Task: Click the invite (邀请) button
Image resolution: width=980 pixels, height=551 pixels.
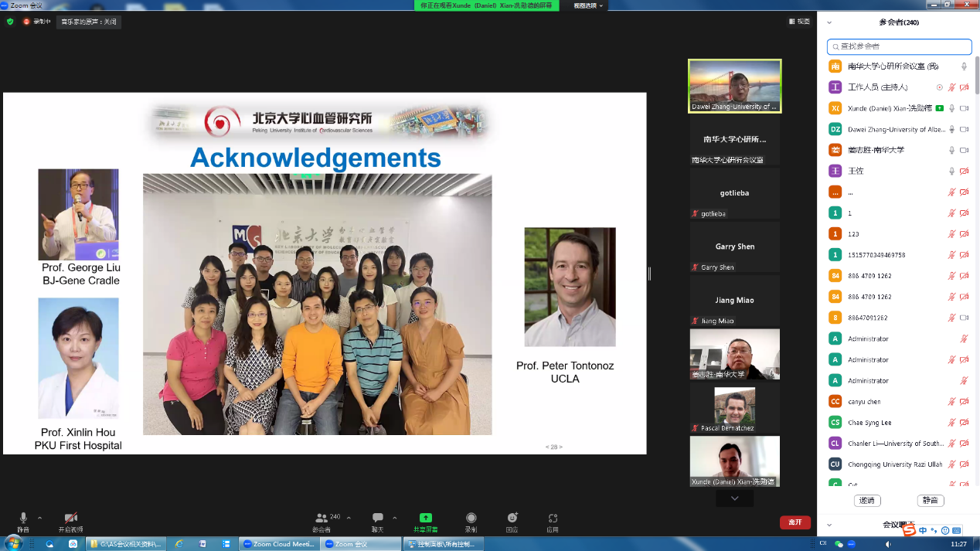Action: pos(868,501)
